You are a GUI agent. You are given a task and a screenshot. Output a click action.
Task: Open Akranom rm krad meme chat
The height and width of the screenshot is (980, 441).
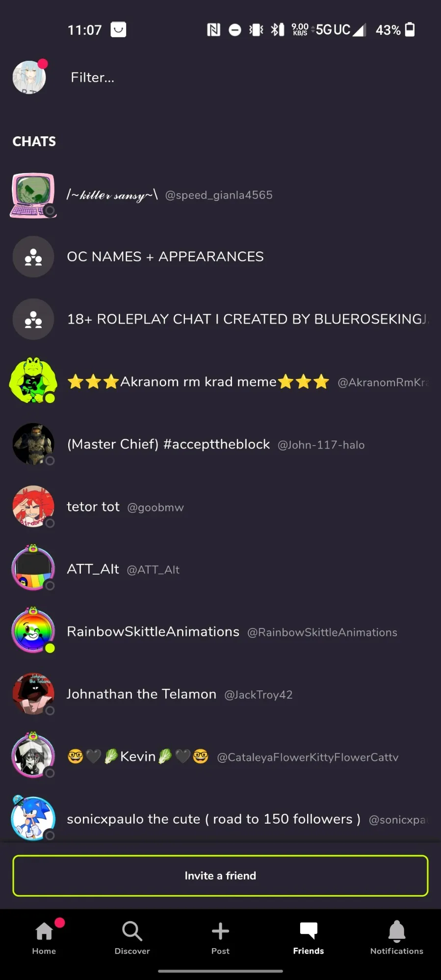220,381
